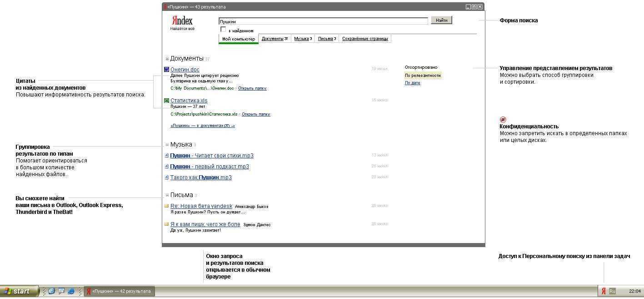This screenshot has width=644, height=299.
Task: Click the audio icon beside первый подкаст.mp3
Action: pyautogui.click(x=166, y=167)
